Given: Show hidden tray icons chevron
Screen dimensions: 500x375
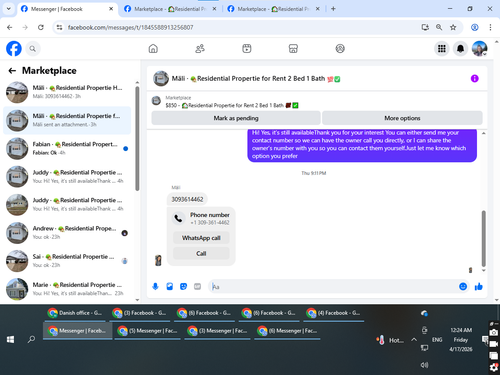Looking at the screenshot, I should click(414, 340).
